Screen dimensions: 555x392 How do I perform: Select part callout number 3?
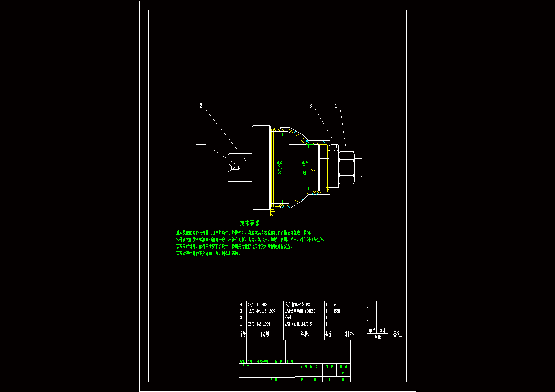pyautogui.click(x=311, y=106)
